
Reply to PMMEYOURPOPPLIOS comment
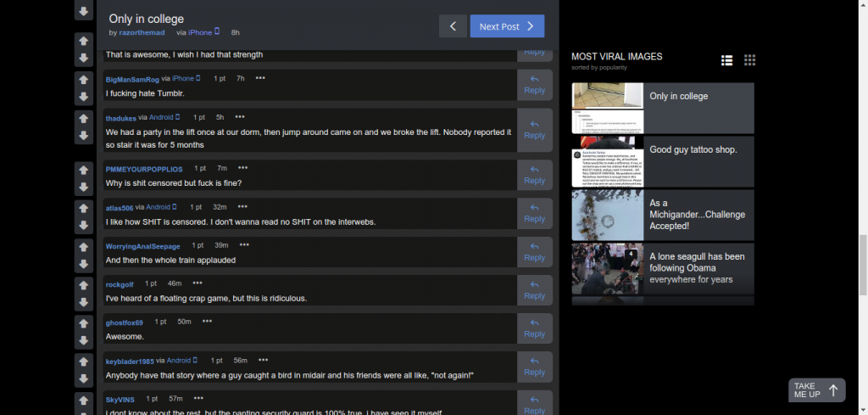tap(534, 175)
